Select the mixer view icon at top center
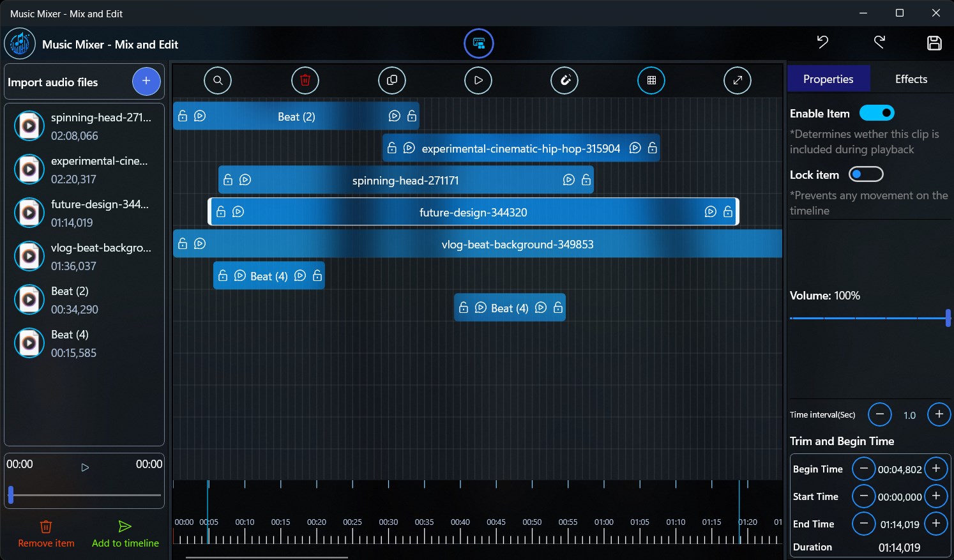This screenshot has height=560, width=954. [478, 43]
